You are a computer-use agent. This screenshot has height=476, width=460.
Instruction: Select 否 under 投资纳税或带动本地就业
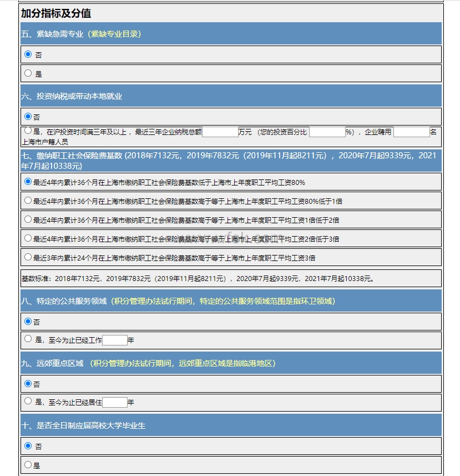pyautogui.click(x=28, y=117)
